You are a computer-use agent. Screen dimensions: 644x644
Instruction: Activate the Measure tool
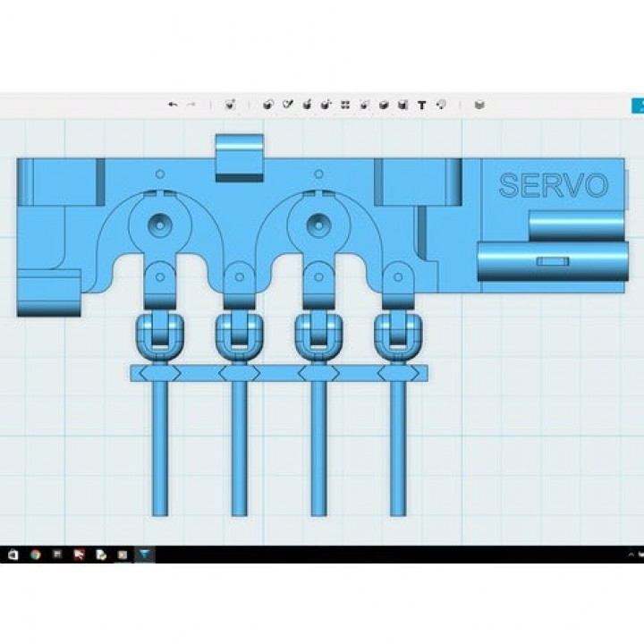click(402, 105)
